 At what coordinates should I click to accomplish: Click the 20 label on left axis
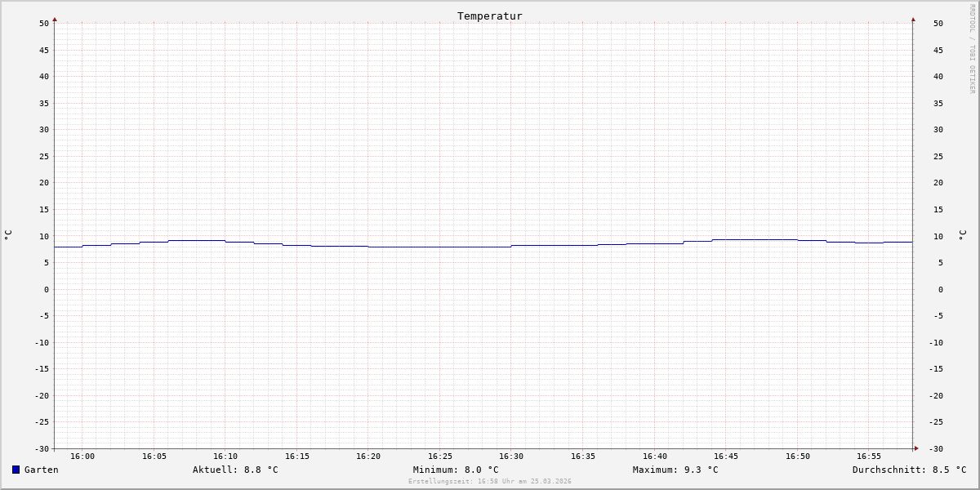point(44,182)
